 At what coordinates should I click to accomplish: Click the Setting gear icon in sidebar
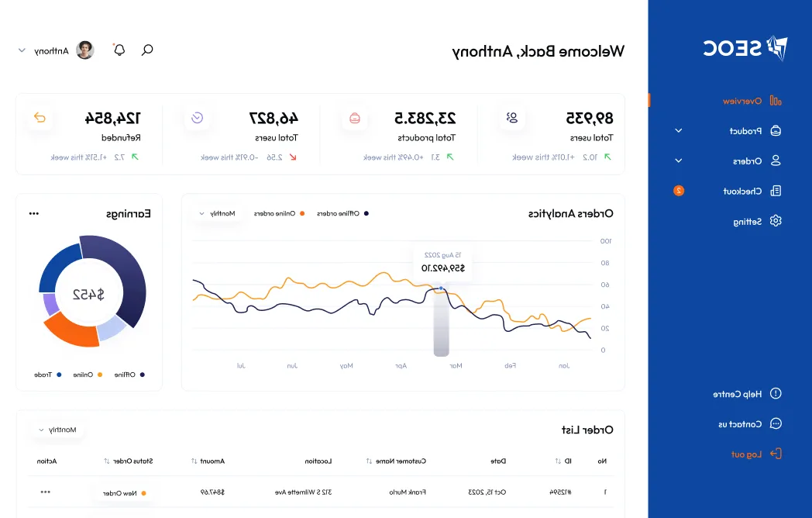[x=776, y=221]
